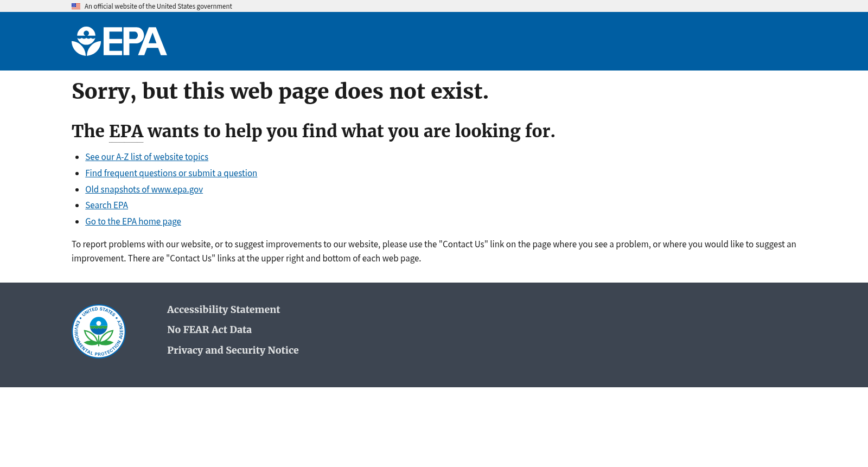Follow the Search EPA link
Image resolution: width=868 pixels, height=467 pixels.
(x=106, y=205)
